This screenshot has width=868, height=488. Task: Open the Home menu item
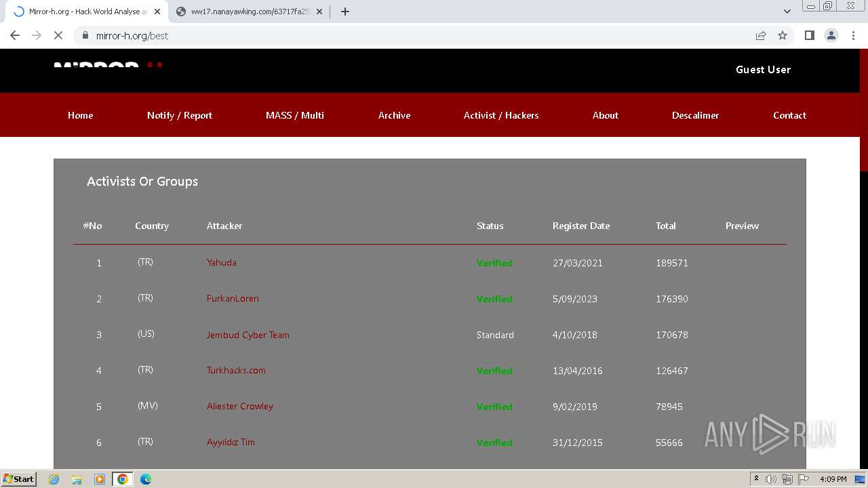pyautogui.click(x=80, y=115)
